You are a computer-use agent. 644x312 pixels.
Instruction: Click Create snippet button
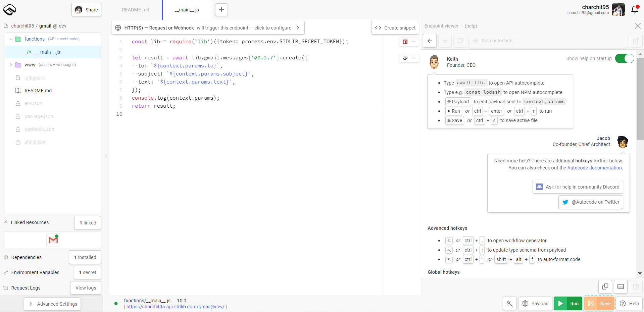395,28
